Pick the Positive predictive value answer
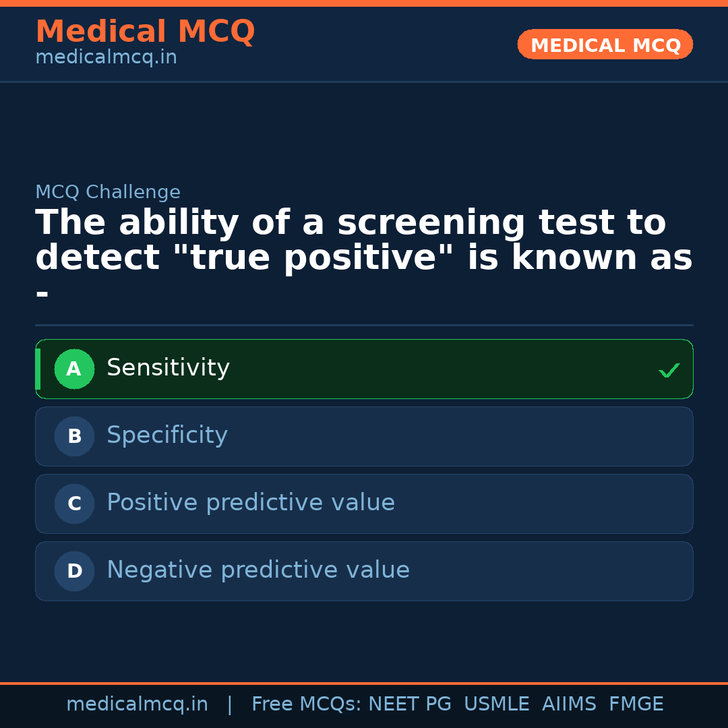728x728 pixels. click(x=251, y=503)
